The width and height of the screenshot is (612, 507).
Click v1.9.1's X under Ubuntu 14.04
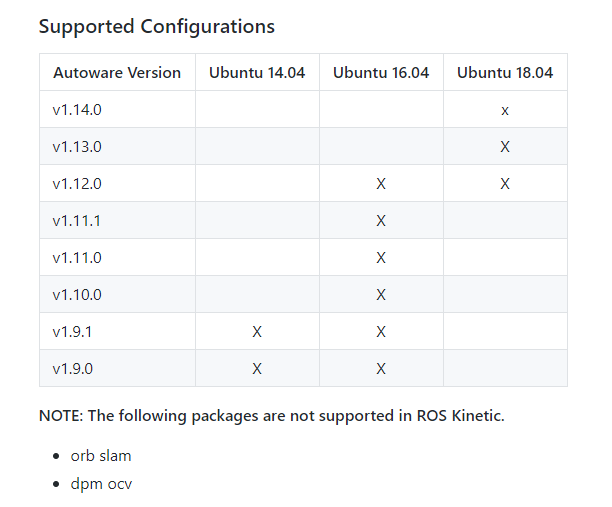click(257, 331)
